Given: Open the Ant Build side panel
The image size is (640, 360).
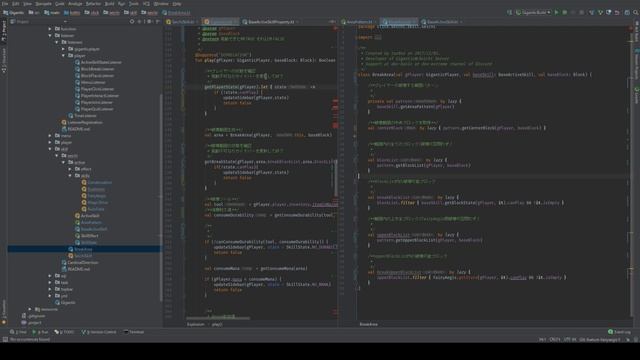Looking at the screenshot, I should click(636, 32).
